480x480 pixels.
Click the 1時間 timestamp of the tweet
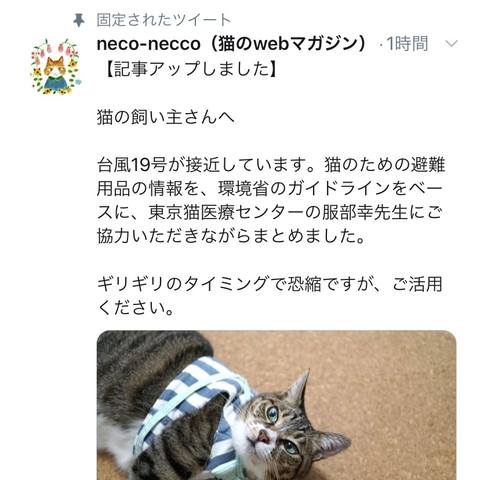(407, 44)
